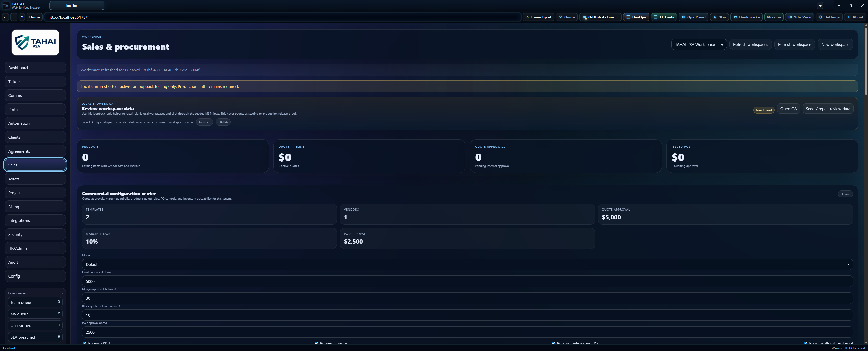Click the Mission toolbar button
Viewport: 868px width, 351px height.
774,17
